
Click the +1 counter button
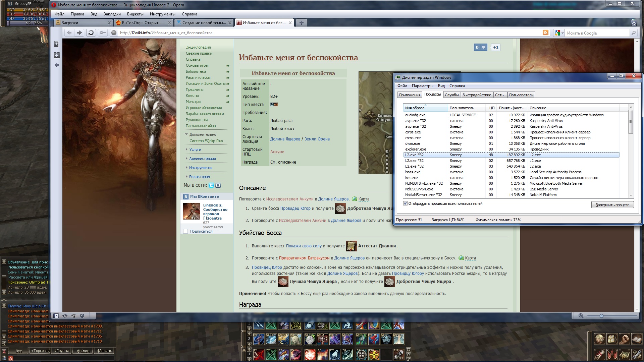click(496, 47)
